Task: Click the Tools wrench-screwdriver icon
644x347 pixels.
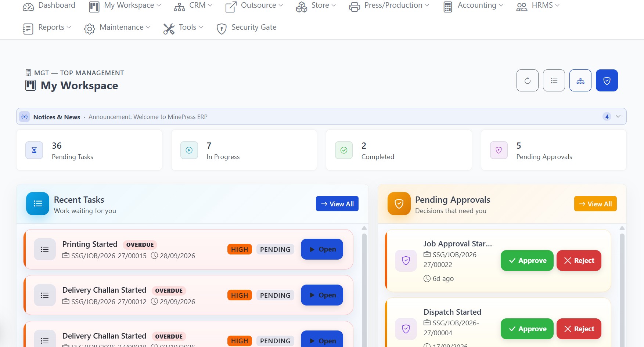Action: 169,29
